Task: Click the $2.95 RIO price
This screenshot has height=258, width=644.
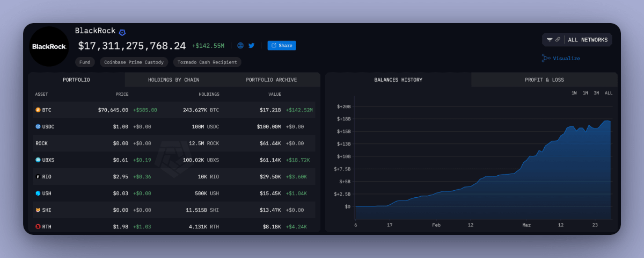Action: click(121, 176)
